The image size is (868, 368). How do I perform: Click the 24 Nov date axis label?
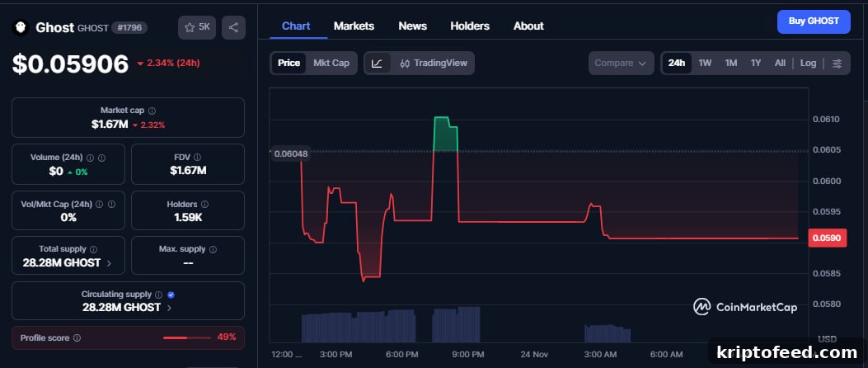tap(533, 354)
